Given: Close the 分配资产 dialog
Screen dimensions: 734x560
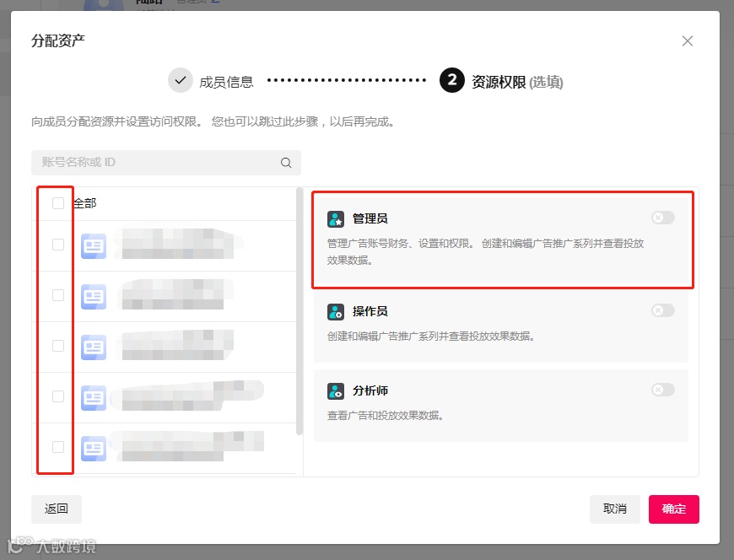Looking at the screenshot, I should pyautogui.click(x=688, y=41).
